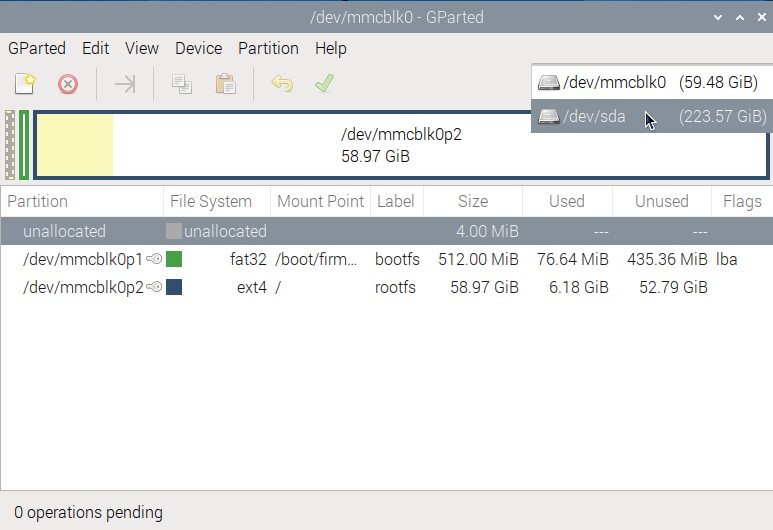The height and width of the screenshot is (530, 773).
Task: Click the gray unallocated color swatch
Action: tap(174, 231)
